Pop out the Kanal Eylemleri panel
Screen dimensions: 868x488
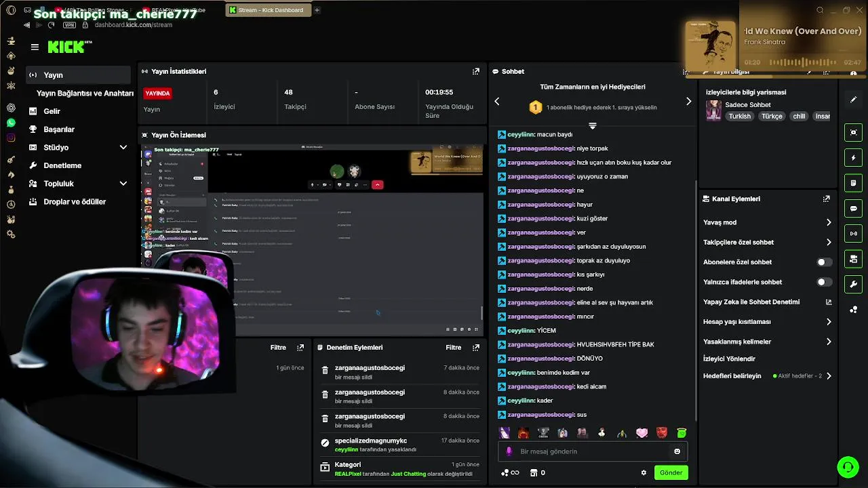tap(826, 199)
